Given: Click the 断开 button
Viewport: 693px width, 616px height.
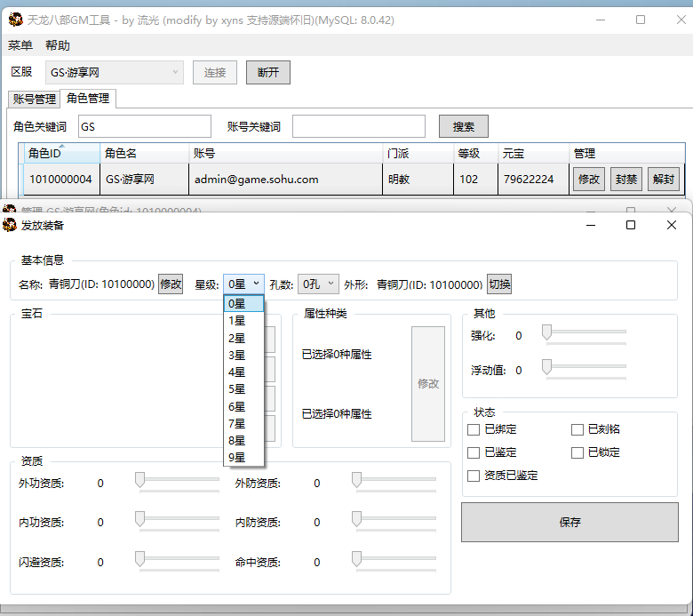Looking at the screenshot, I should point(267,72).
